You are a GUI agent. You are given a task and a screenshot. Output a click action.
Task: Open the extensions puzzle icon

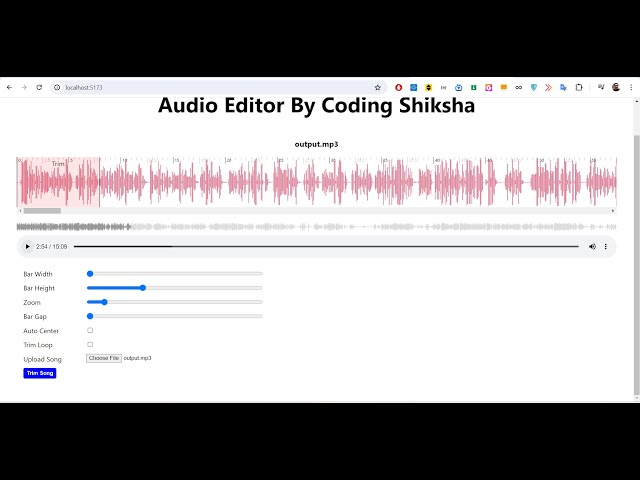coord(579,88)
